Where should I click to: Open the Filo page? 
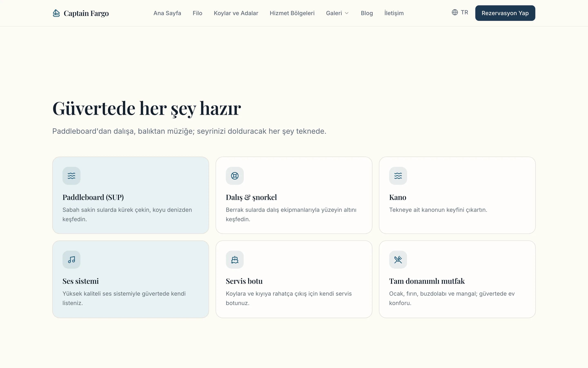pos(197,13)
